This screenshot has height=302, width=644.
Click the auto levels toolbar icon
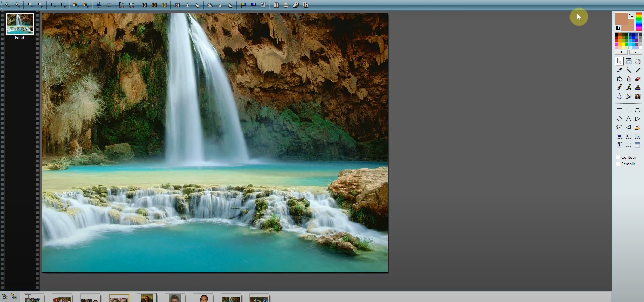coord(121,5)
